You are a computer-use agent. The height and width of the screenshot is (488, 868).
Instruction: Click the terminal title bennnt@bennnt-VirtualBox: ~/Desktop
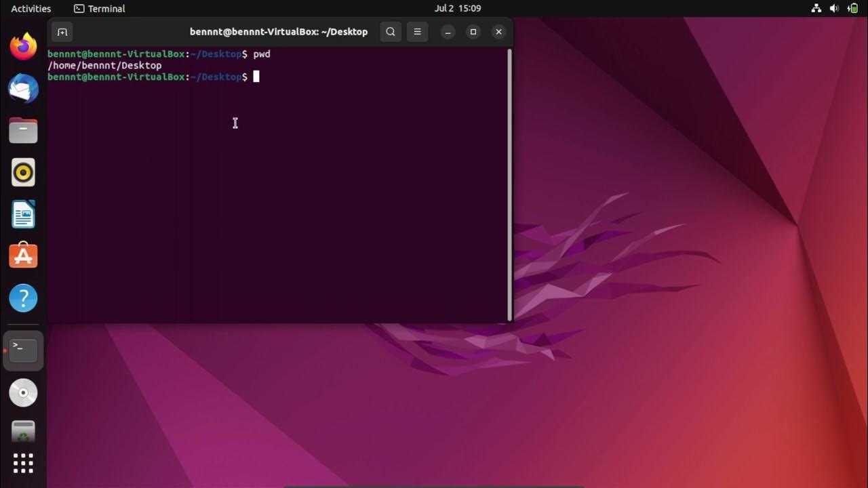(279, 32)
